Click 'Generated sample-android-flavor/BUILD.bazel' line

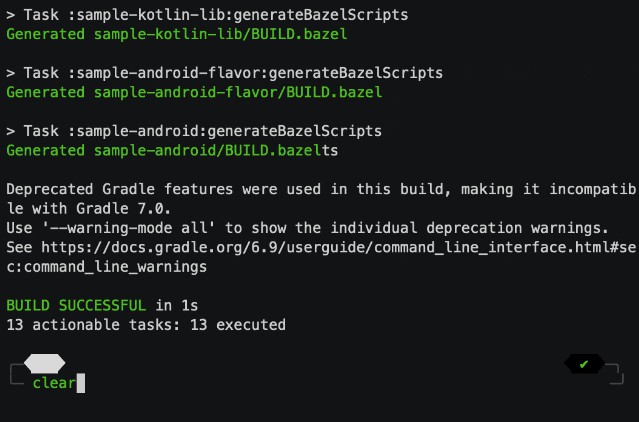click(194, 92)
